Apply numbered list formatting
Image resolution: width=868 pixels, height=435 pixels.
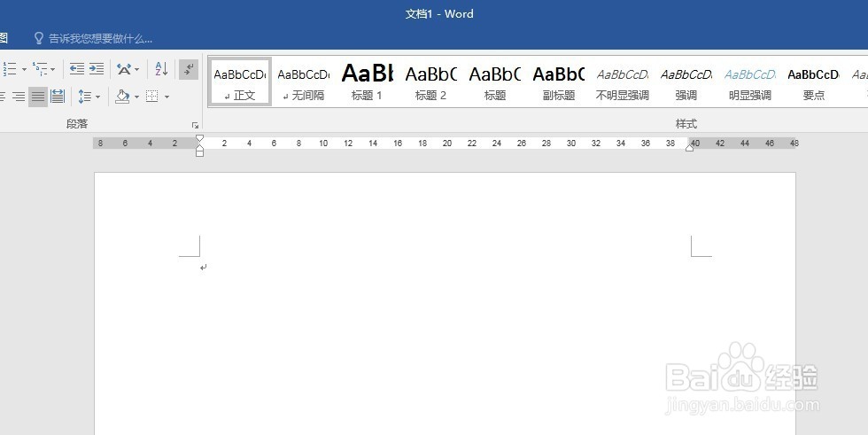pos(10,69)
